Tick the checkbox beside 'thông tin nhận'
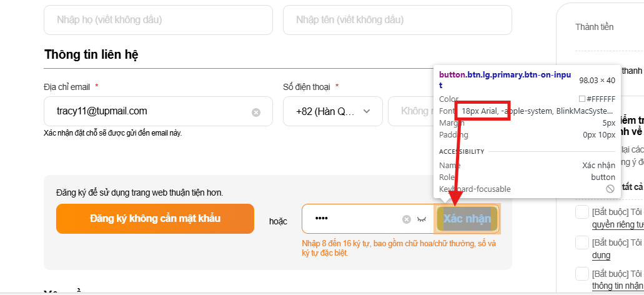The width and height of the screenshot is (644, 295). pyautogui.click(x=582, y=273)
